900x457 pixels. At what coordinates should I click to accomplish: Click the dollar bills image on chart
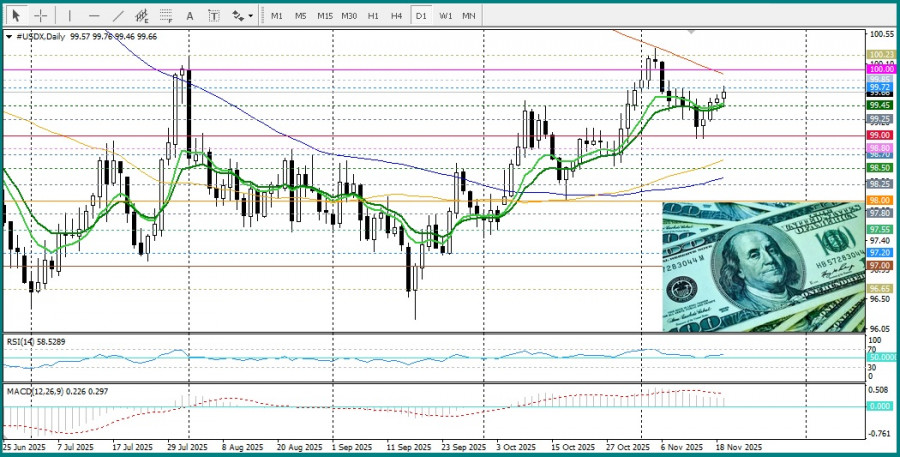click(762, 266)
